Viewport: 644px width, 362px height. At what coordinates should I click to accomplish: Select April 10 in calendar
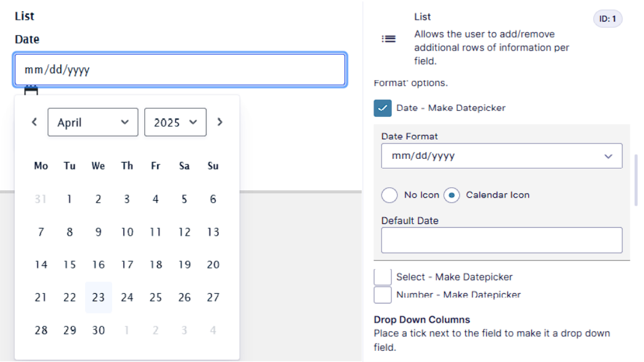[127, 232]
